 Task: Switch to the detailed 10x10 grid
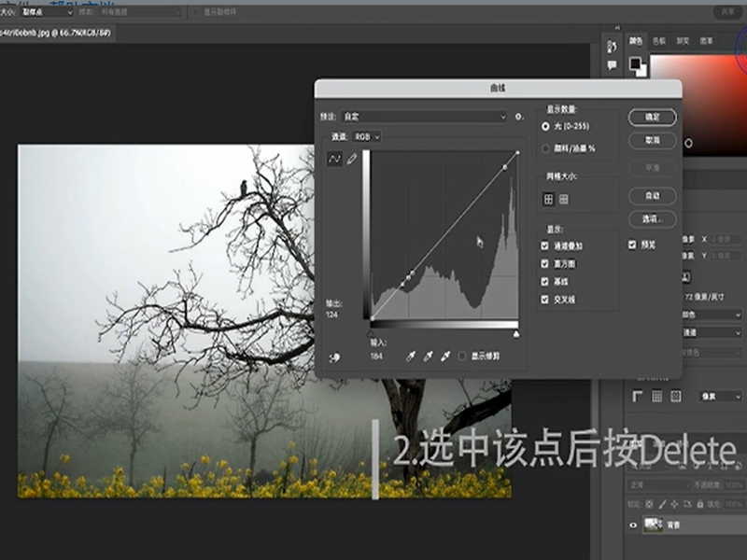[x=564, y=199]
